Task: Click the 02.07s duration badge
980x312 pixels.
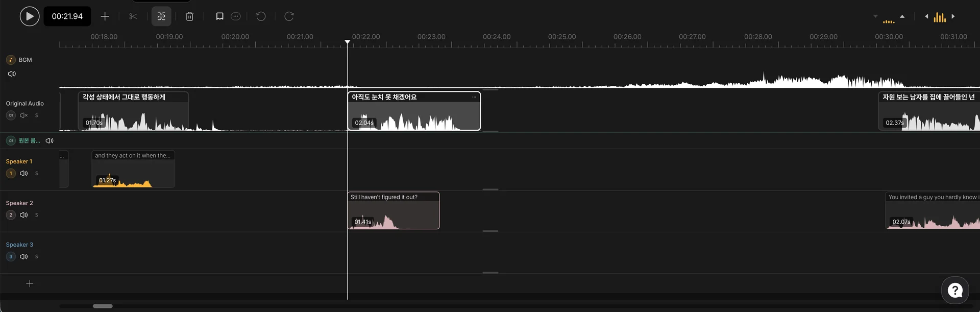Action: (901, 222)
